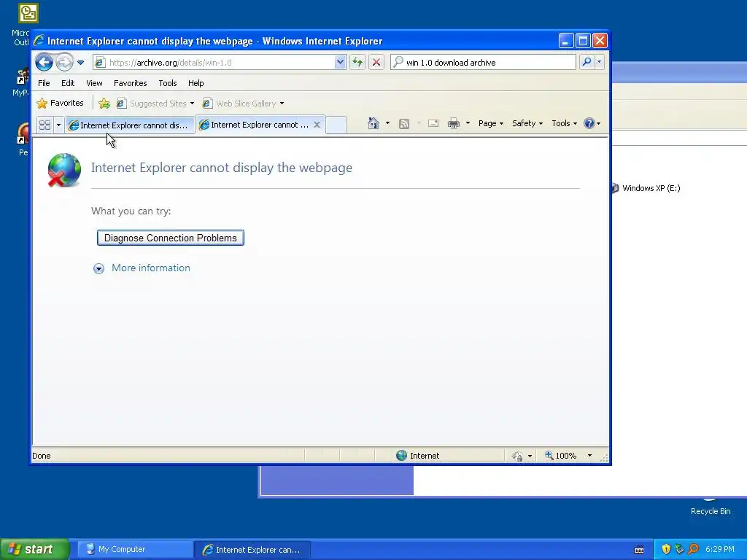This screenshot has width=747, height=560.
Task: Switch to My Computer taskbar button
Action: coord(135,549)
